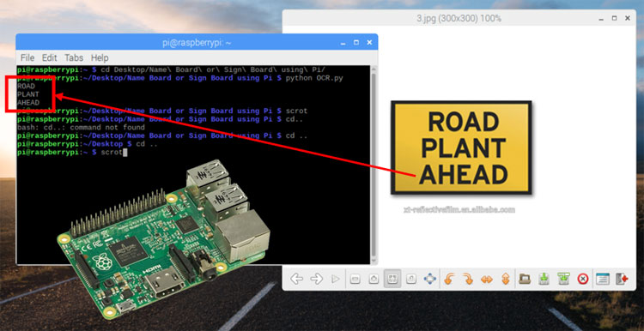This screenshot has height=331, width=644.
Task: Delete the current image file
Action: tap(582, 280)
